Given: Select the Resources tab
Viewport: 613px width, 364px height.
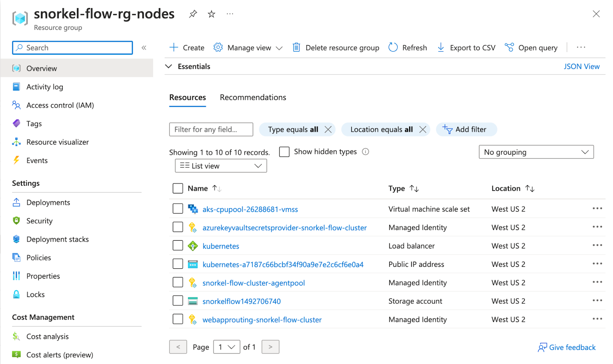Looking at the screenshot, I should coord(188,98).
